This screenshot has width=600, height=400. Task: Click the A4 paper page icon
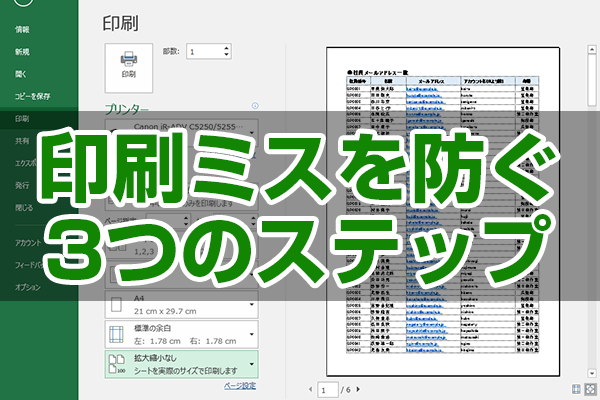[116, 305]
